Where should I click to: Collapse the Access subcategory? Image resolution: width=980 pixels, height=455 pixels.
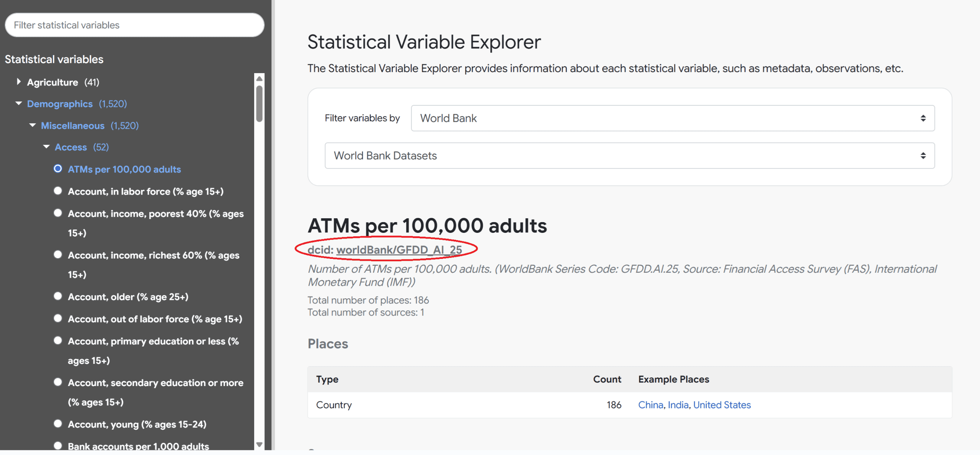(47, 147)
